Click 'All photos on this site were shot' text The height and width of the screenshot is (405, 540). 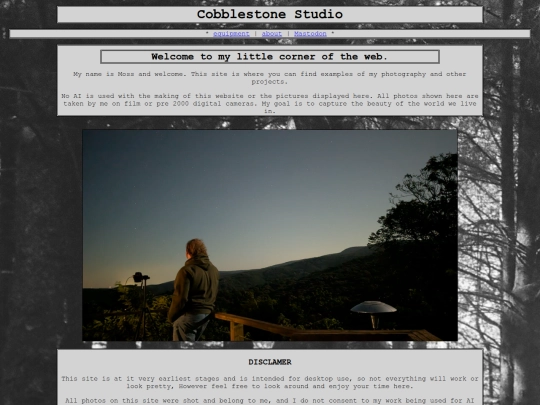click(x=270, y=401)
